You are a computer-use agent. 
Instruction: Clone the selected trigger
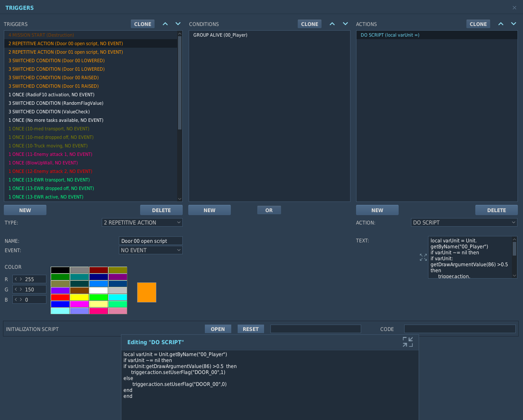coord(143,24)
